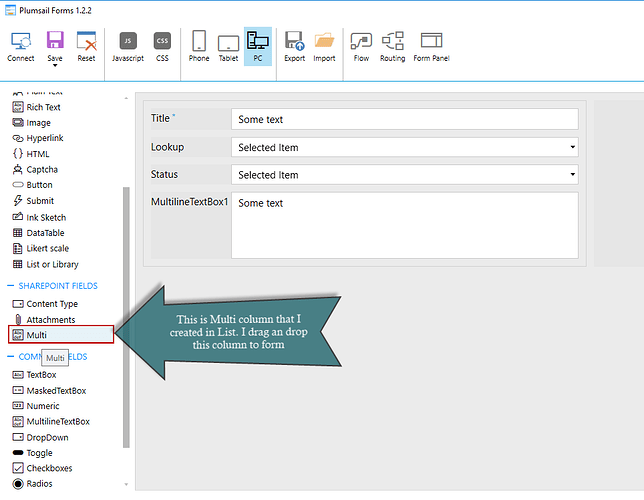Screen dimensions: 644x500
Task: Select the DropDown control
Action: pos(40,438)
